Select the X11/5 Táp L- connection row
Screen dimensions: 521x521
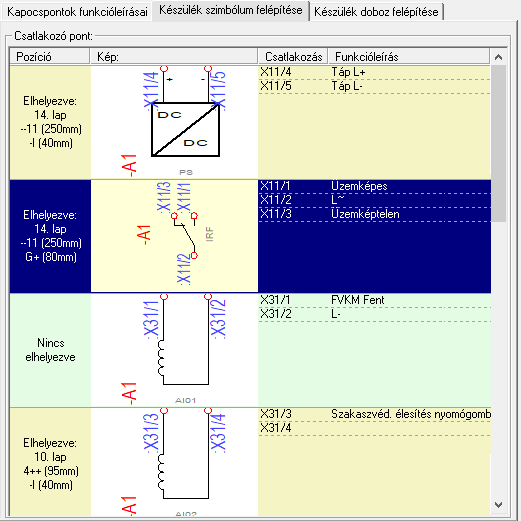tap(375, 86)
